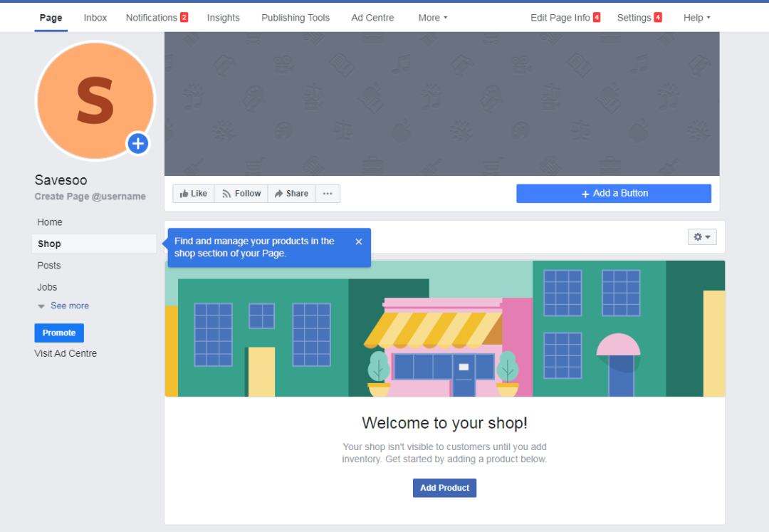Open page Settings
This screenshot has height=532, width=769.
[x=639, y=18]
